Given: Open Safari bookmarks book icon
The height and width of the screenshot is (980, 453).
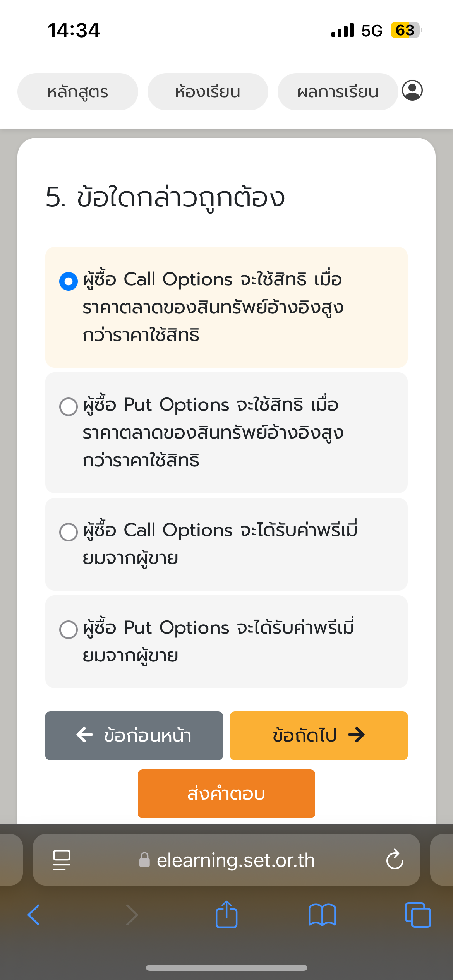Looking at the screenshot, I should (x=322, y=915).
